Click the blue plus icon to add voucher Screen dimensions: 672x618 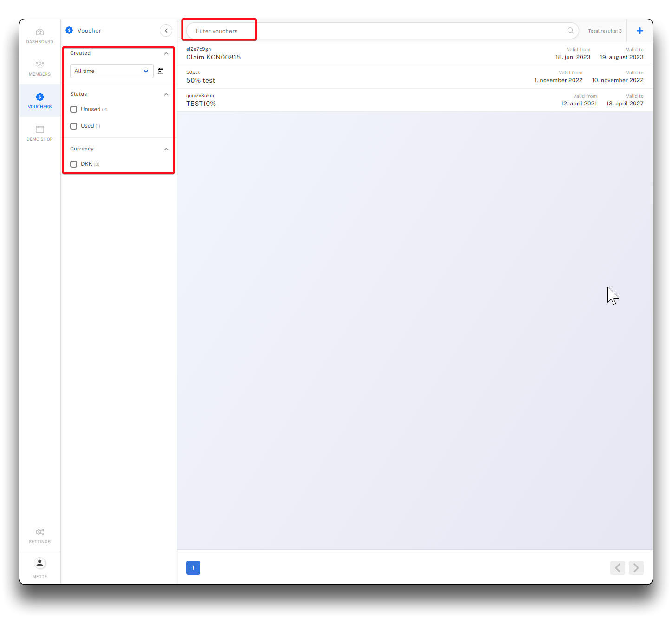click(639, 31)
